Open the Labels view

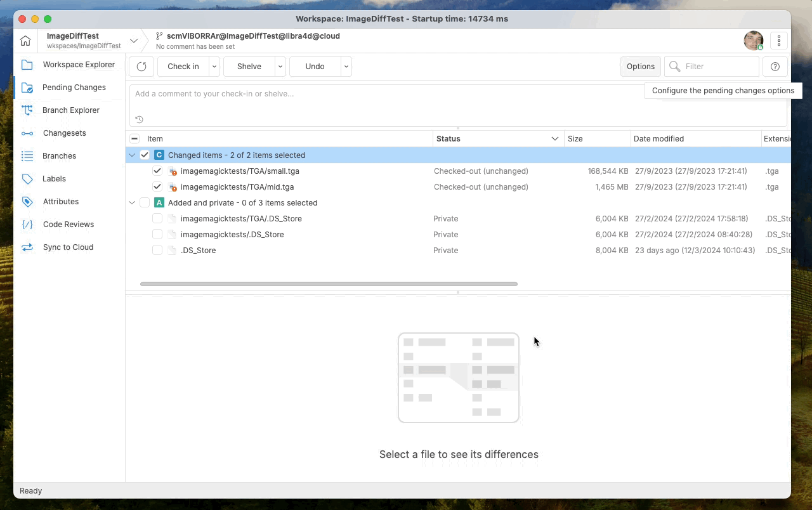(54, 178)
